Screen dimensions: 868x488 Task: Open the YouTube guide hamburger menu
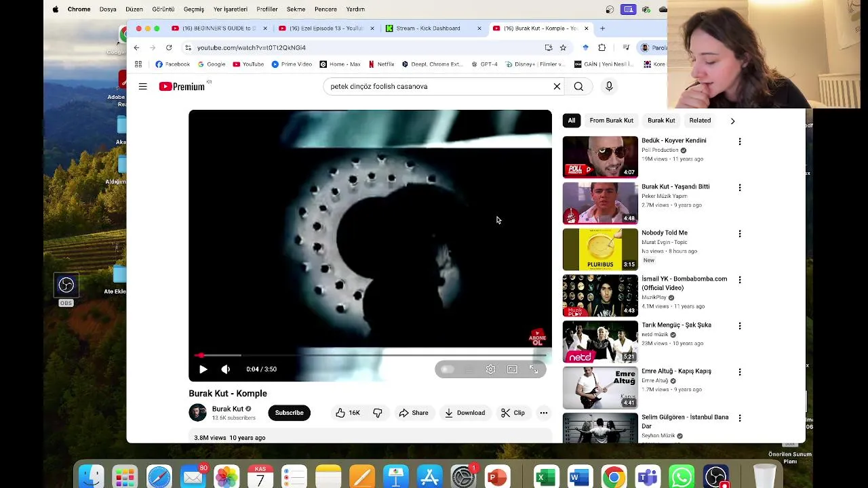coord(143,86)
